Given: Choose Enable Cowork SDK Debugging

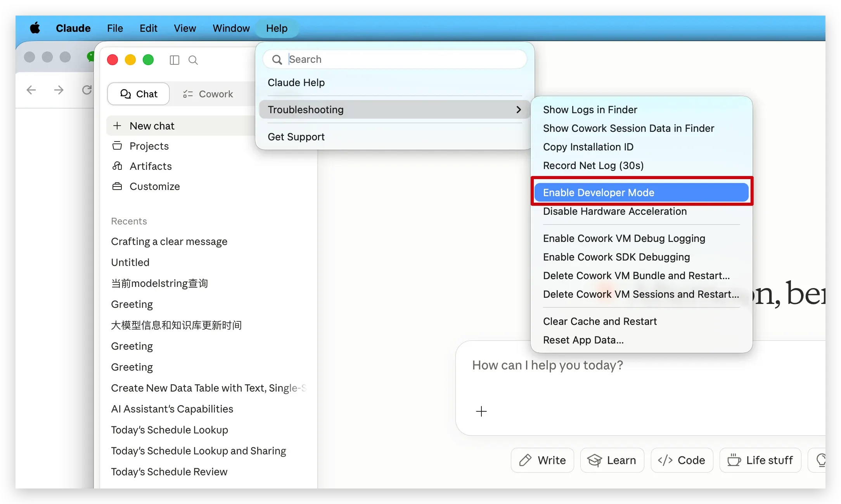Looking at the screenshot, I should (642, 257).
